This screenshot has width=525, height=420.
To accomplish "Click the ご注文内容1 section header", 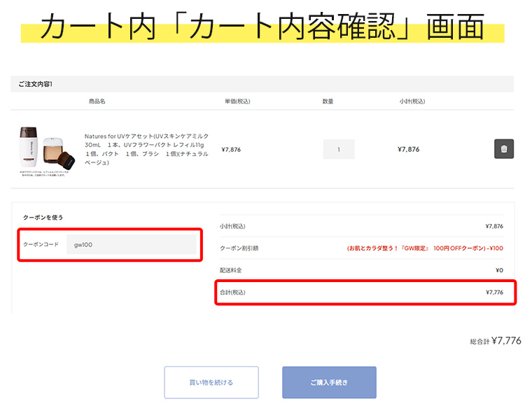I will [x=262, y=84].
